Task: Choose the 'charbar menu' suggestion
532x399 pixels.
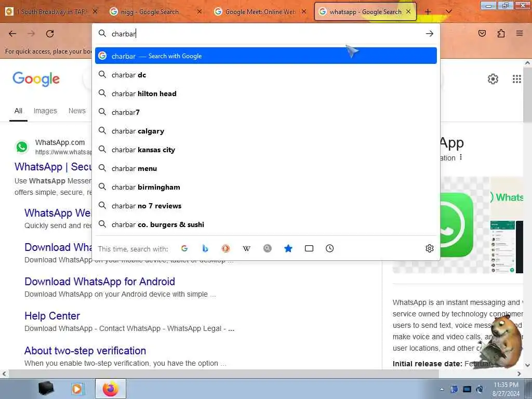Action: click(x=265, y=168)
